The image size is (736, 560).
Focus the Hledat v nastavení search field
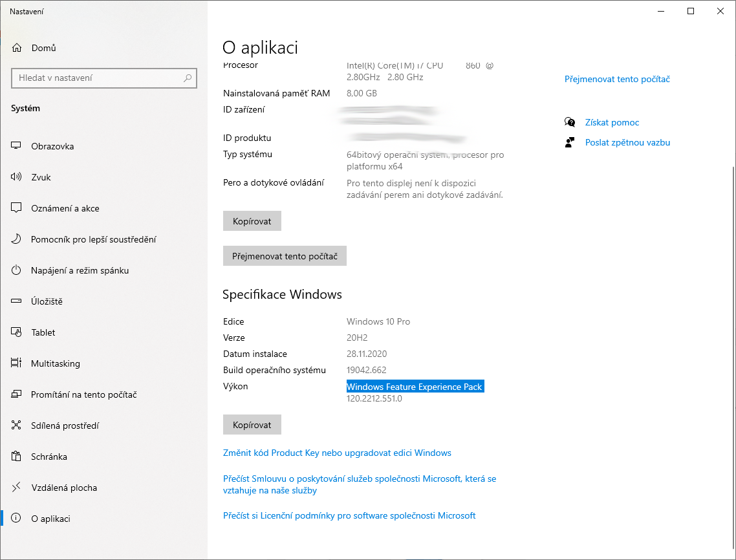point(97,78)
